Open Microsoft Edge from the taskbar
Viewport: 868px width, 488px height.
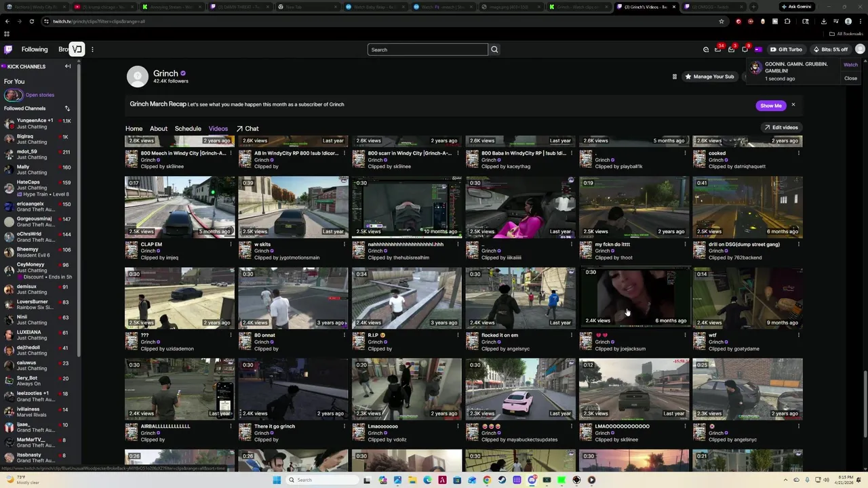(427, 480)
